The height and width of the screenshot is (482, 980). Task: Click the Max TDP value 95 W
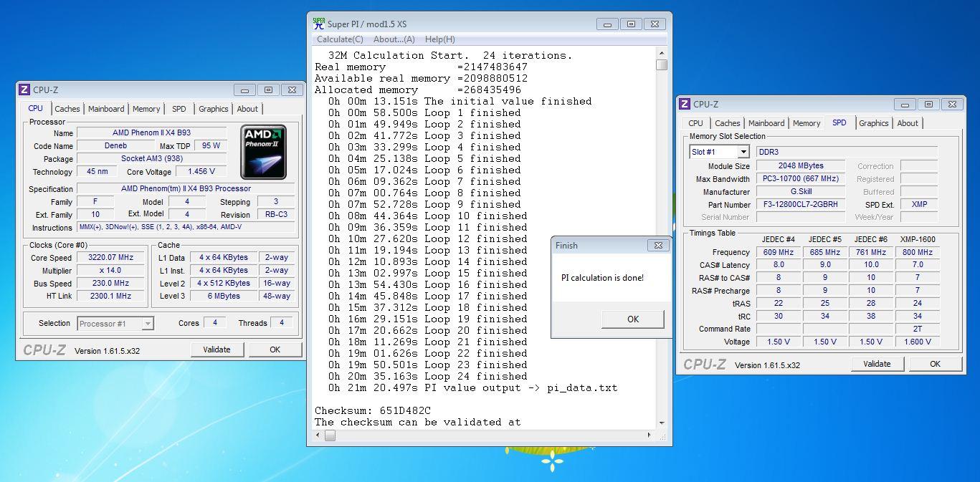[211, 146]
